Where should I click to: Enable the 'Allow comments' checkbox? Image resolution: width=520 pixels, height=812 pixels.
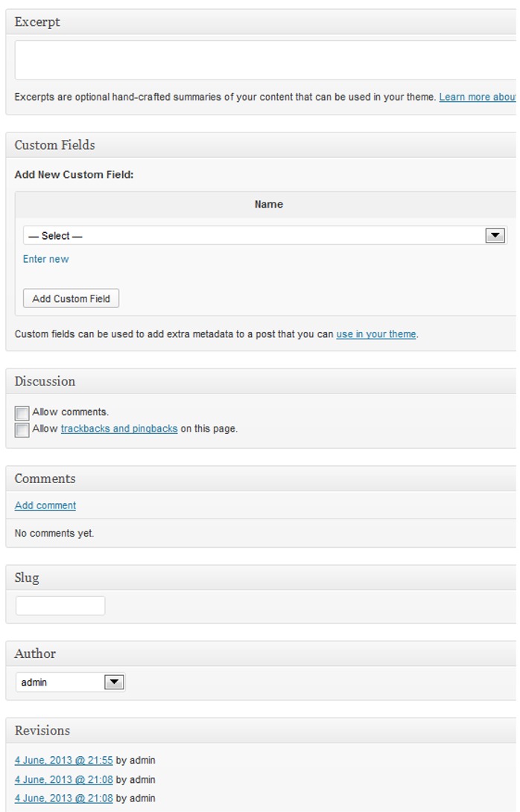coord(22,412)
